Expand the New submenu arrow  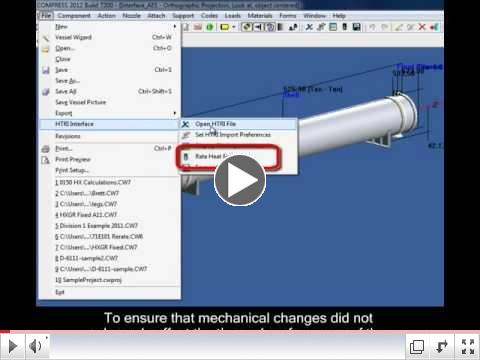(x=175, y=26)
